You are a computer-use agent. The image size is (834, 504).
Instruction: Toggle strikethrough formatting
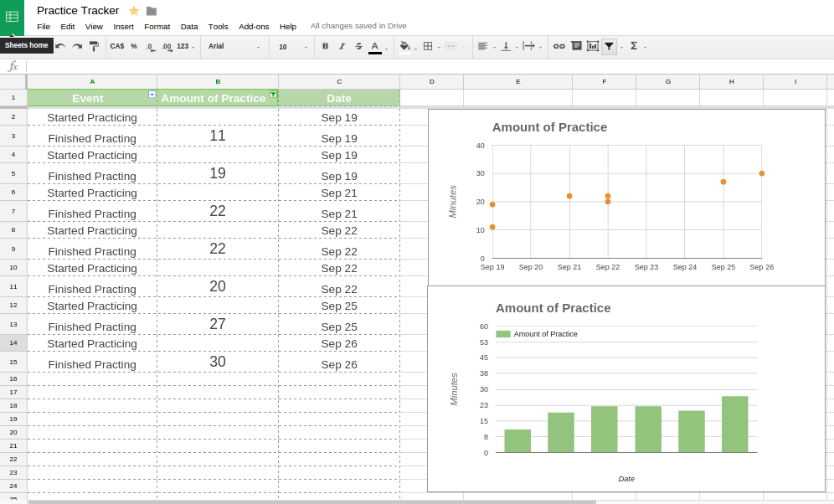click(x=359, y=46)
